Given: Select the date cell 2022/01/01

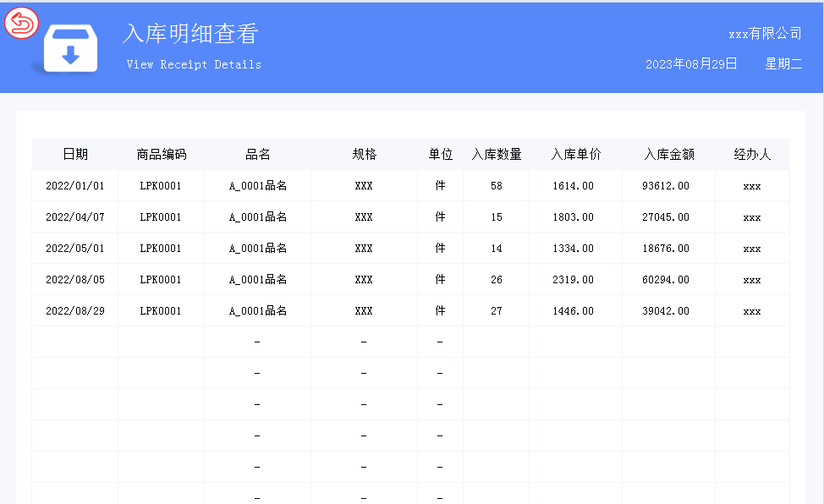Looking at the screenshot, I should (75, 185).
